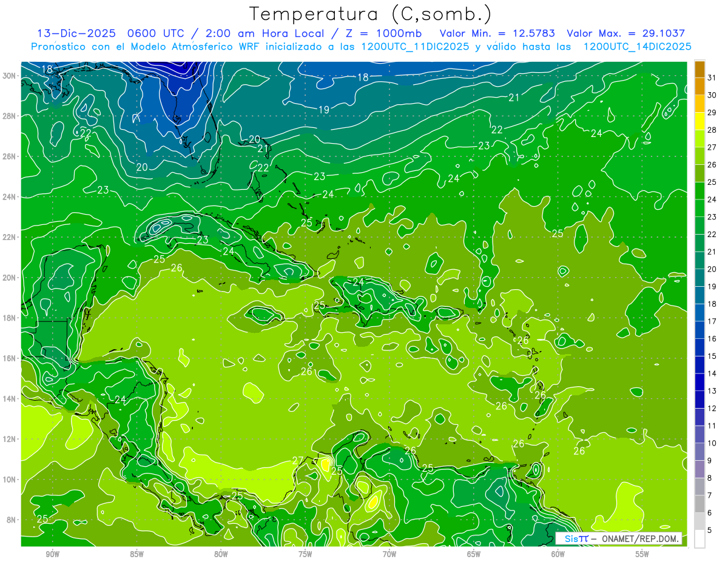Click the 80W longitude label
The image size is (728, 562).
click(221, 554)
